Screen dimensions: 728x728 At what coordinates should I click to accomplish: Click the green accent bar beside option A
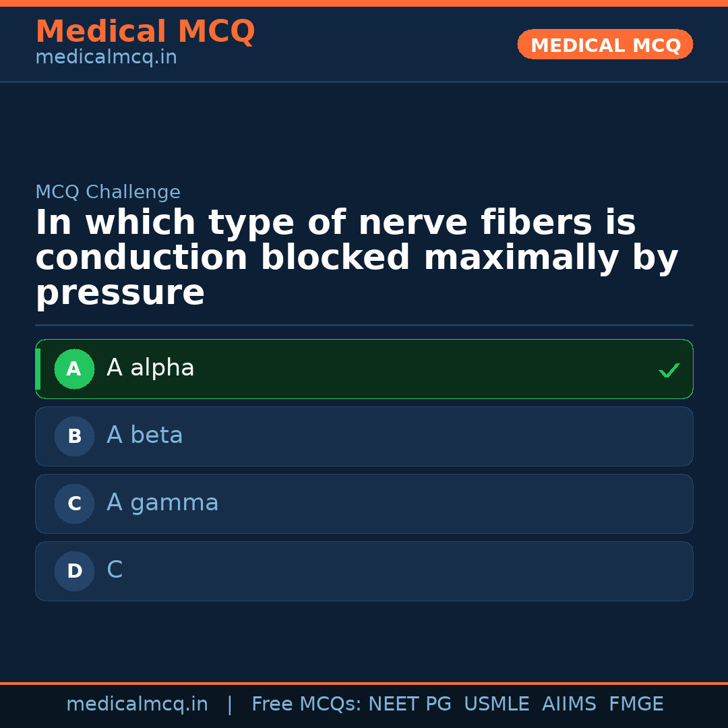[x=38, y=369]
